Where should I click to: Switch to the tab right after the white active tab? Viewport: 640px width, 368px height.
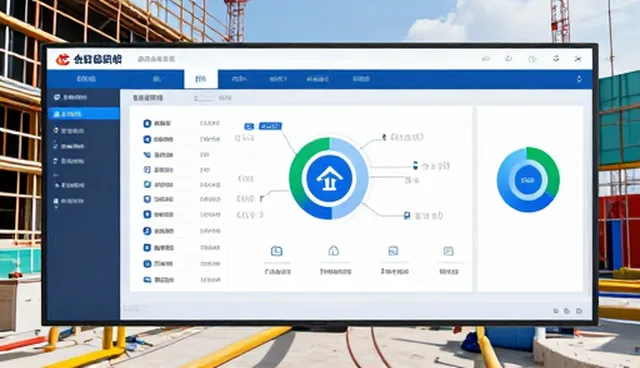[x=239, y=79]
